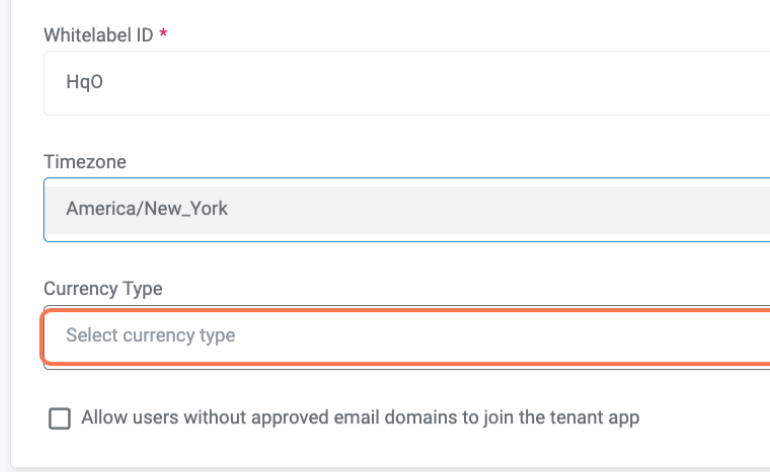
Task: Click the "Select currency type" placeholder text
Action: tap(150, 336)
